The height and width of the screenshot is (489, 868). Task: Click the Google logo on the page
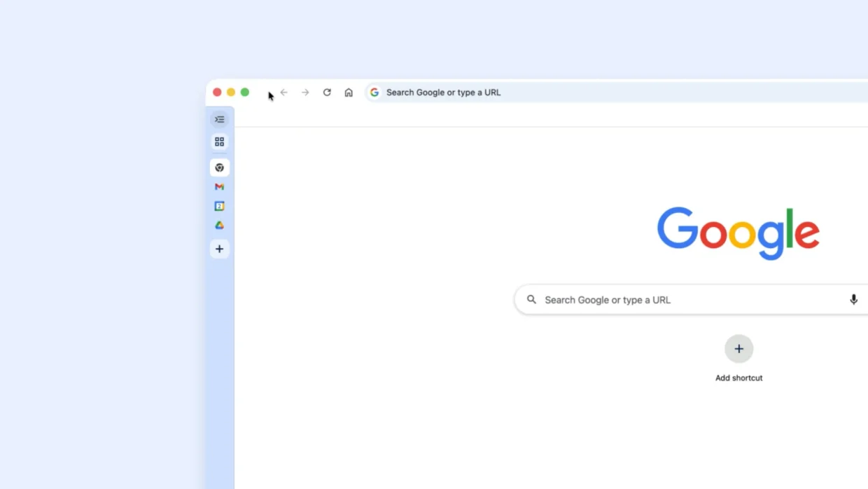click(x=738, y=233)
